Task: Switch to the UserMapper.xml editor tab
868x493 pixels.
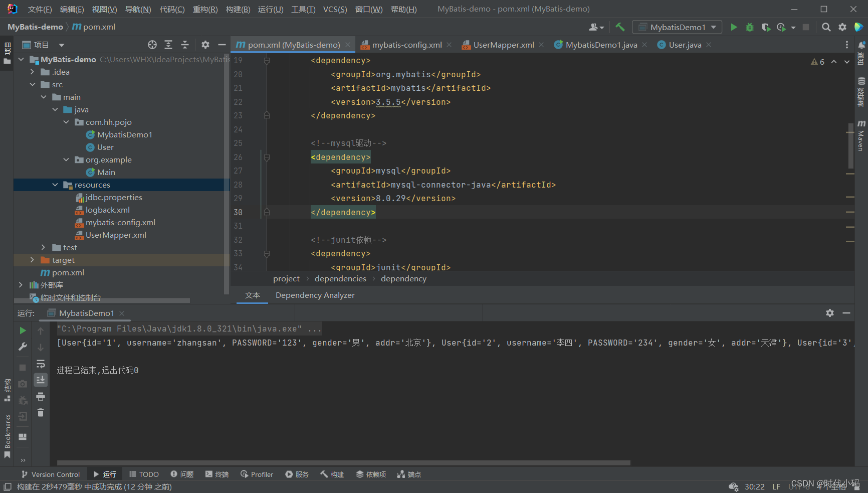Action: pos(503,45)
